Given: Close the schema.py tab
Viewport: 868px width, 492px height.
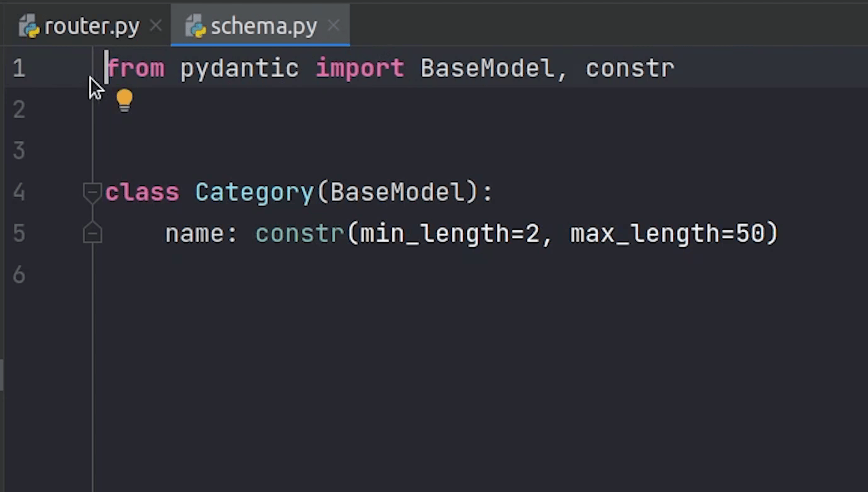Looking at the screenshot, I should tap(334, 26).
